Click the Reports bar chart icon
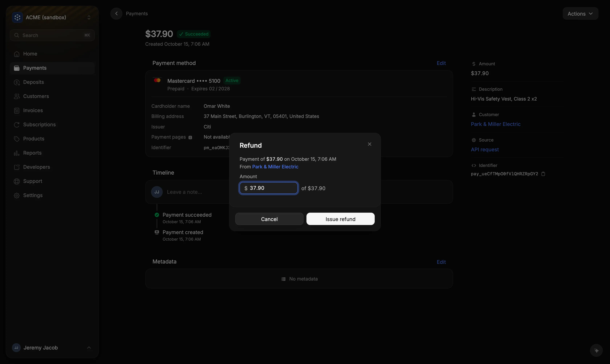This screenshot has height=364, width=610. click(x=17, y=153)
